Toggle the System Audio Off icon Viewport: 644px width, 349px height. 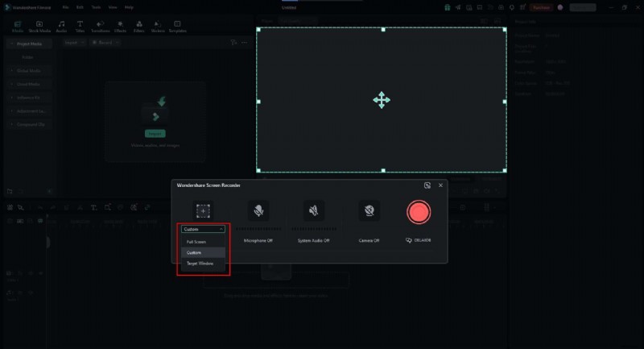[313, 211]
